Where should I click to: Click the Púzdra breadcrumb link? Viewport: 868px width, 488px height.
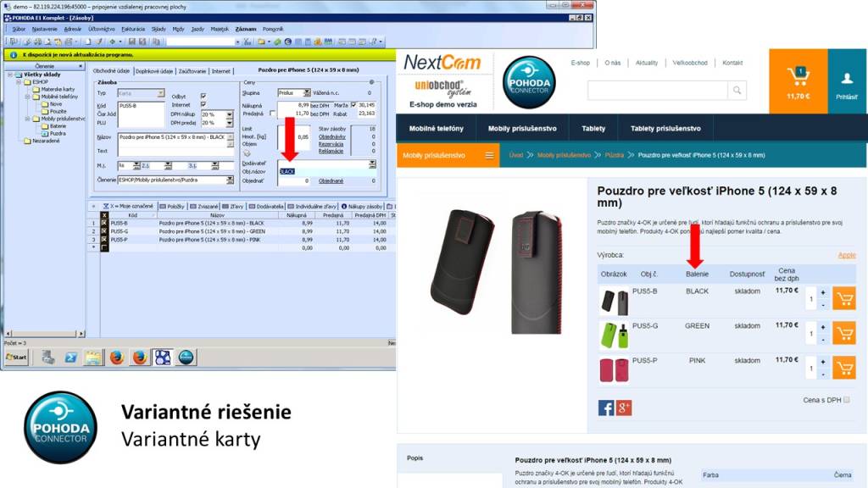[x=614, y=156]
